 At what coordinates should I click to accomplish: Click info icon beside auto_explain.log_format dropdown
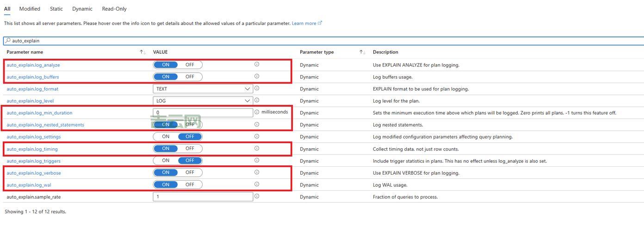[x=257, y=88]
